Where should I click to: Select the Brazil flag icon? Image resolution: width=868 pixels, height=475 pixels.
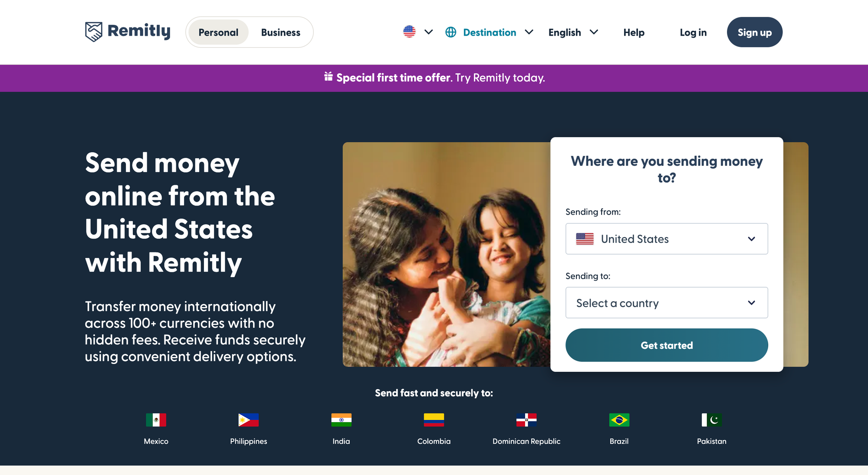[619, 420]
